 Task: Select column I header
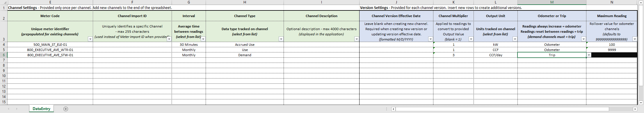[x=321, y=2]
